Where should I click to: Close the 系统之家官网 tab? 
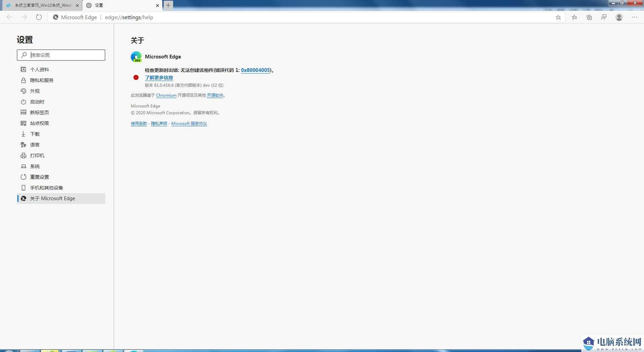pyautogui.click(x=77, y=5)
